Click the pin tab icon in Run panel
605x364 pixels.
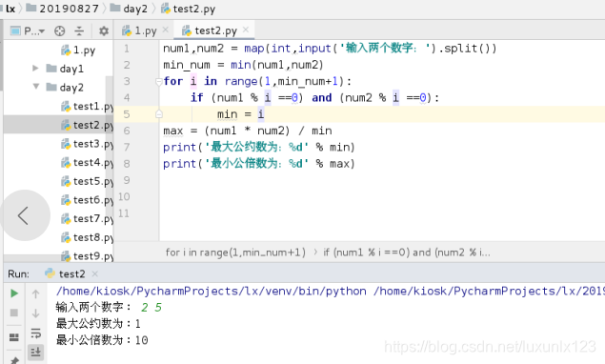tap(14, 360)
